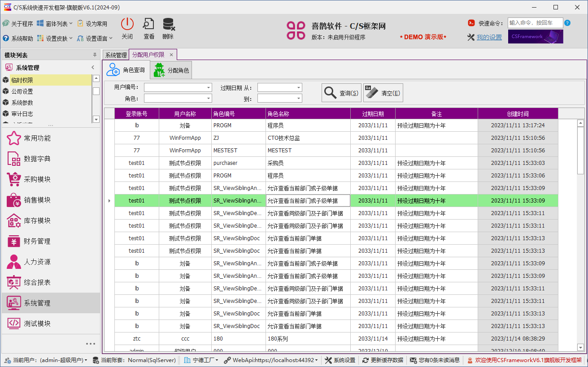The width and height of the screenshot is (588, 367).
Task: Open the 宁德工厂 status dropdown
Action: (x=201, y=360)
